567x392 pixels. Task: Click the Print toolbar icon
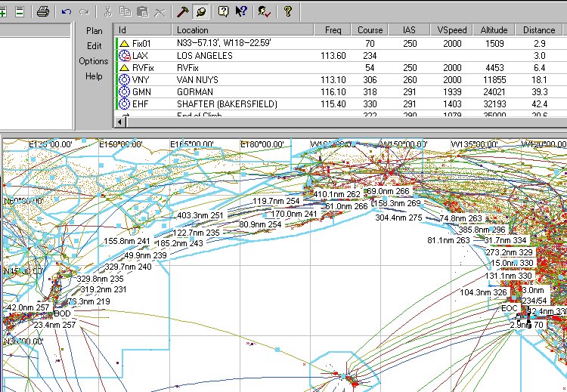[43, 11]
